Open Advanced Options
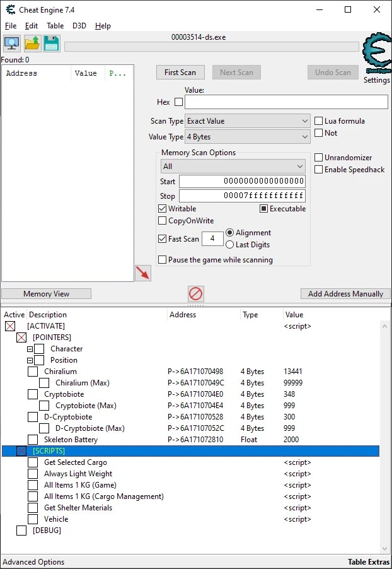Screen dimensions: 392x569 [x=34, y=563]
